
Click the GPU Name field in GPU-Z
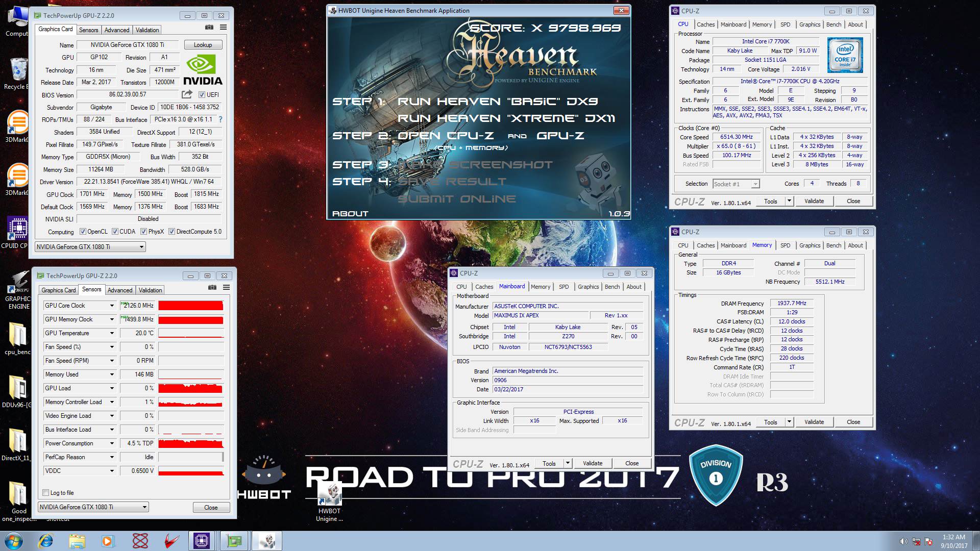click(128, 45)
